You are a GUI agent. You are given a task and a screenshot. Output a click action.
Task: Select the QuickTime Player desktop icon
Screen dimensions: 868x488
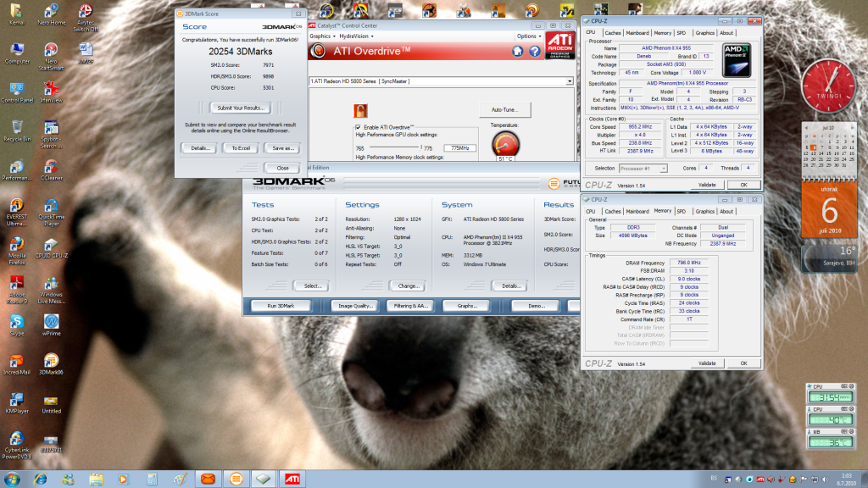[51, 213]
